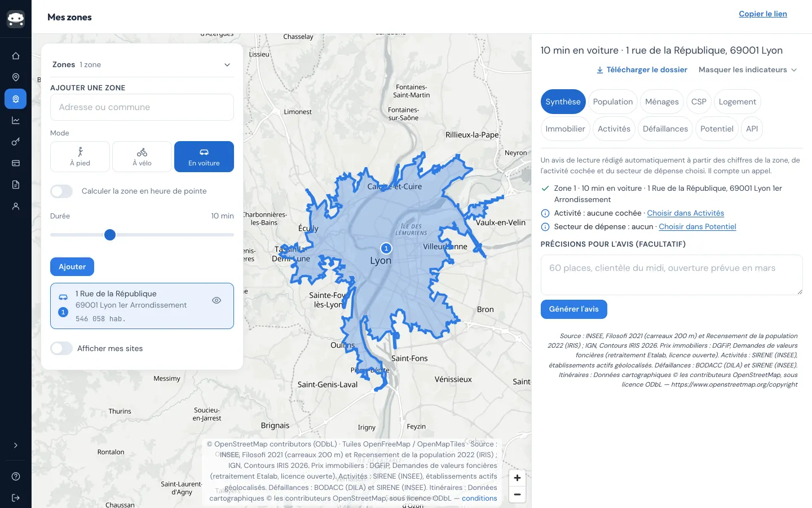Screen dimensions: 812x508
Task: Open the Ménages tab
Action: click(x=662, y=102)
